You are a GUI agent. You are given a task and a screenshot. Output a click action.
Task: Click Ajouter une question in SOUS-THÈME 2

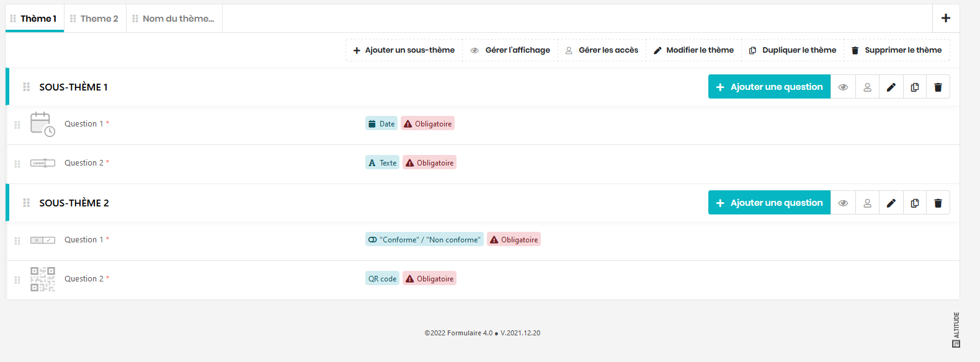point(769,203)
